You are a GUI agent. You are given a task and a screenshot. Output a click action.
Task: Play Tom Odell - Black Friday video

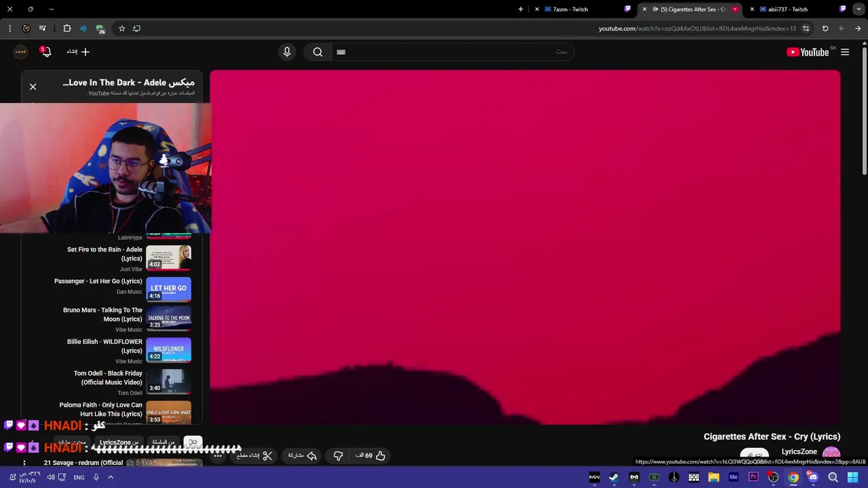coord(108,378)
